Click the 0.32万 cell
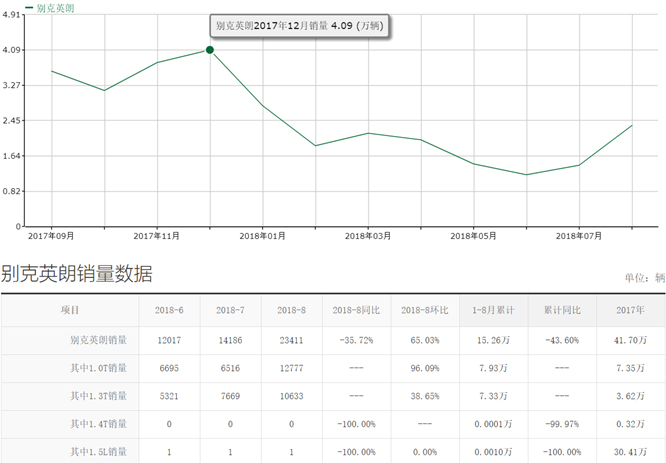This screenshot has width=666, height=463. (630, 424)
